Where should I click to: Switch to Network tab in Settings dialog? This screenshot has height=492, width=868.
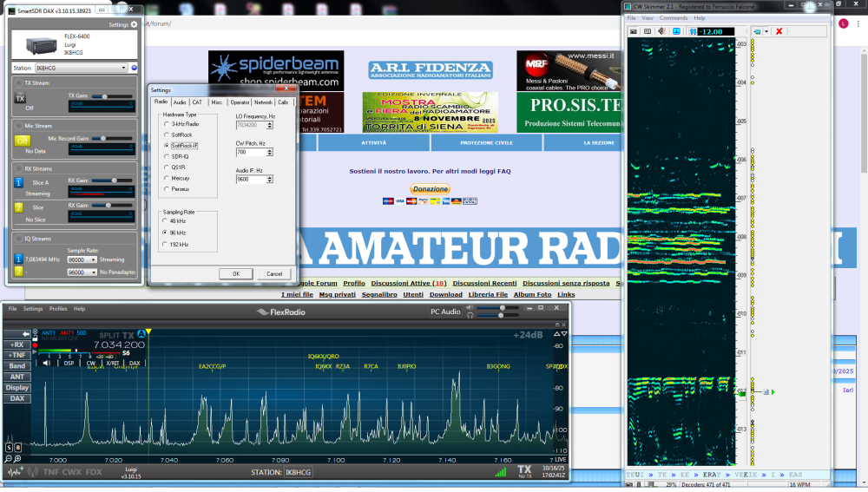263,102
